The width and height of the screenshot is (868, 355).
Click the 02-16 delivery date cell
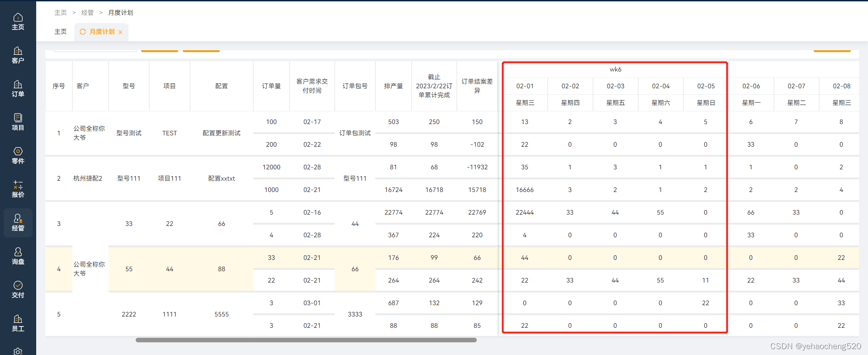coord(312,212)
